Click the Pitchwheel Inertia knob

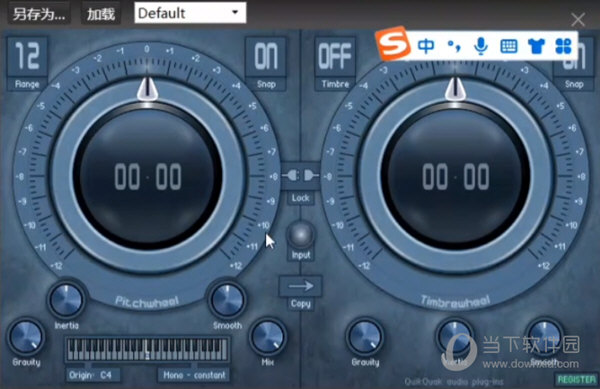coord(67,299)
